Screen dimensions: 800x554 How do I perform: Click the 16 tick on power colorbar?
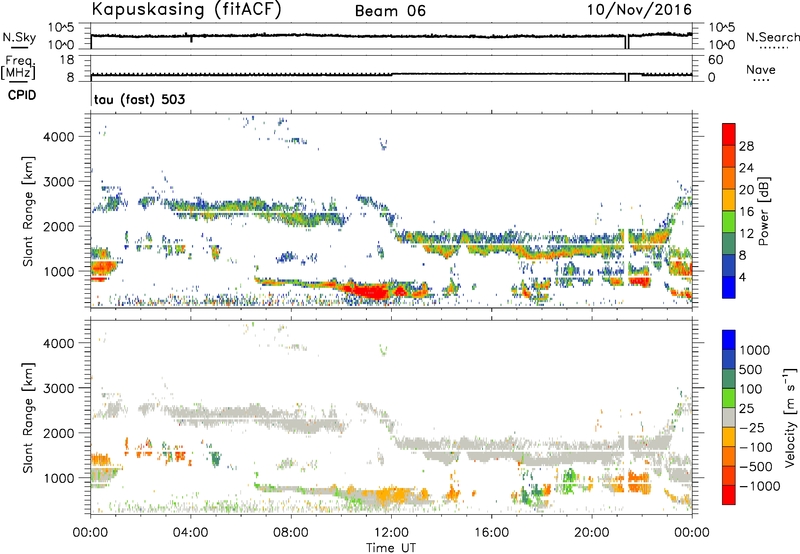coord(746,212)
